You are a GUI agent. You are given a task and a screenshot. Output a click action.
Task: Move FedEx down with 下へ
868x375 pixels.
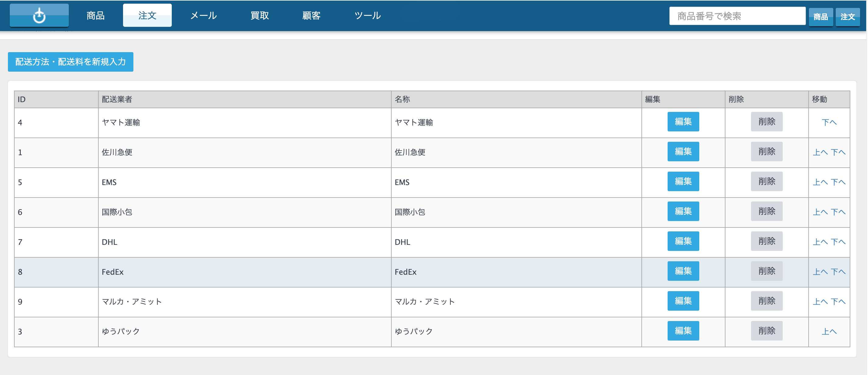coord(838,272)
